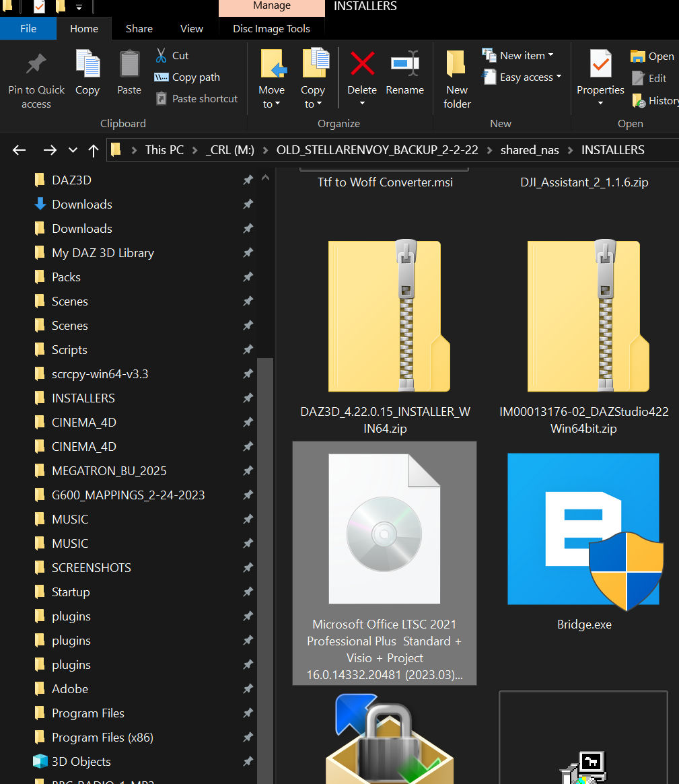Click the Manage contextual tab header
The width and height of the screenshot is (679, 784).
point(271,7)
